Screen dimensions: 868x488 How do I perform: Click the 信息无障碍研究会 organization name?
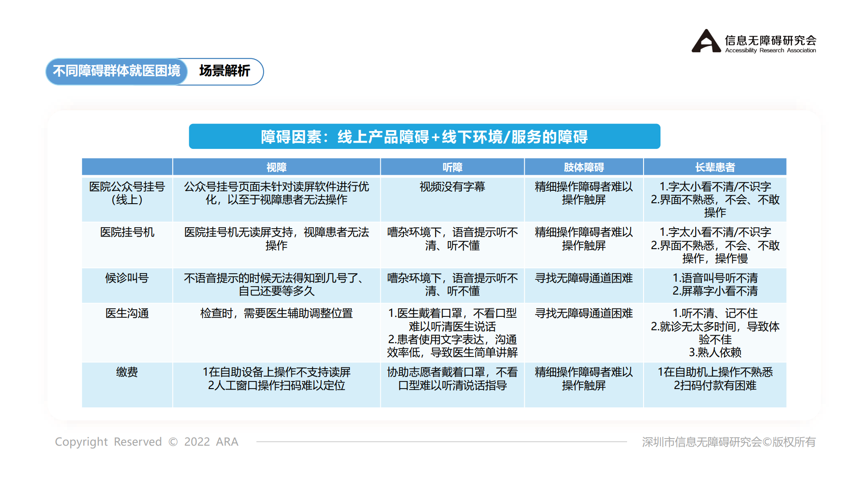pos(770,40)
